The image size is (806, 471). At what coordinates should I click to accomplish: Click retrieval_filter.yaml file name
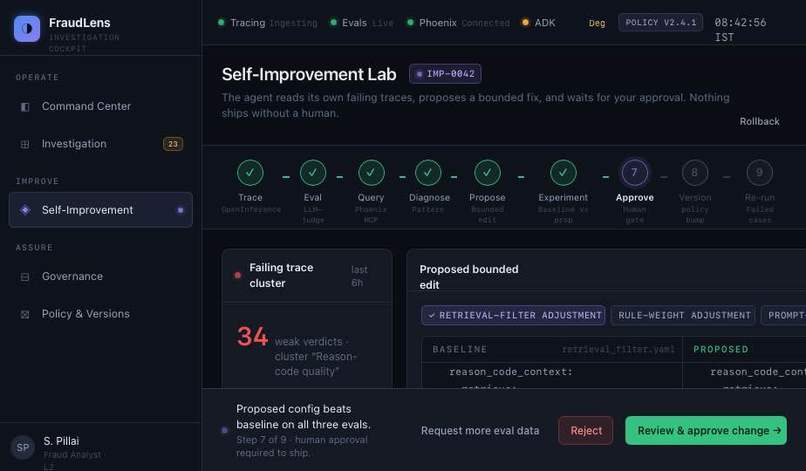[618, 350]
